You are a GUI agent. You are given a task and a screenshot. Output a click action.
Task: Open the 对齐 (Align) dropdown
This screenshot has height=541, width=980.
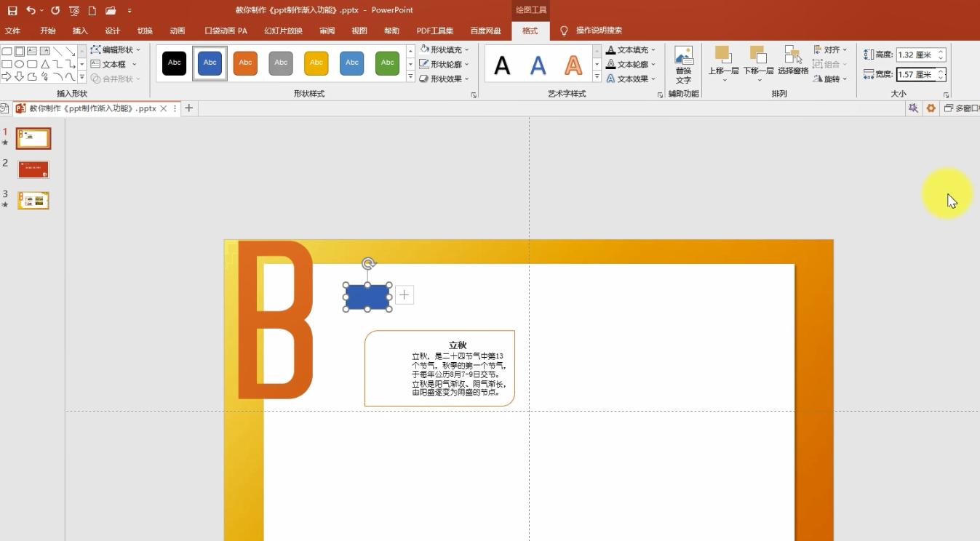[x=830, y=49]
